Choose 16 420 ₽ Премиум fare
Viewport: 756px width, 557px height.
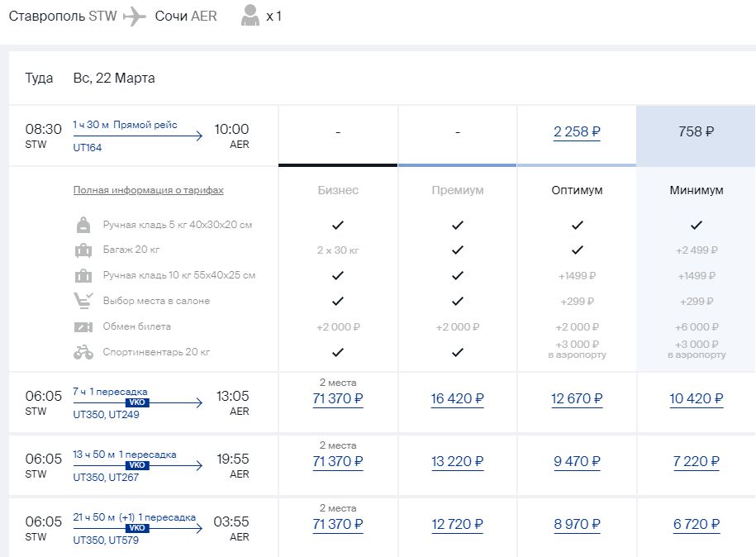click(457, 399)
